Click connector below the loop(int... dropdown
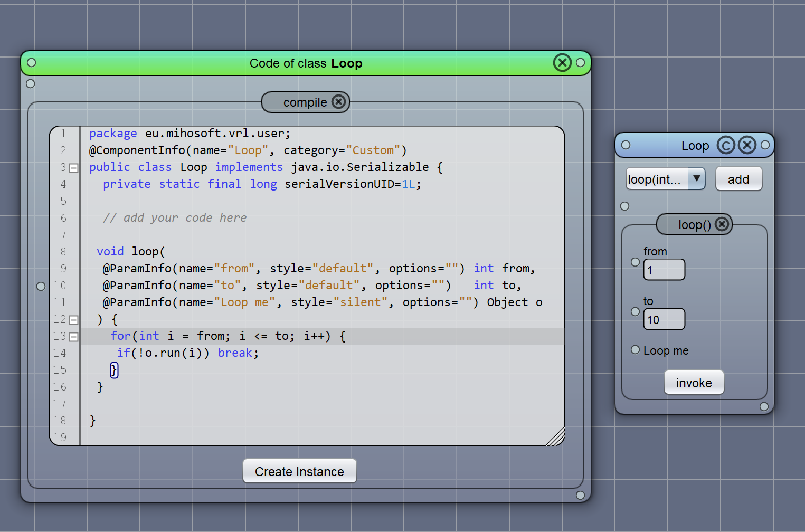Viewport: 805px width, 532px height. [624, 206]
